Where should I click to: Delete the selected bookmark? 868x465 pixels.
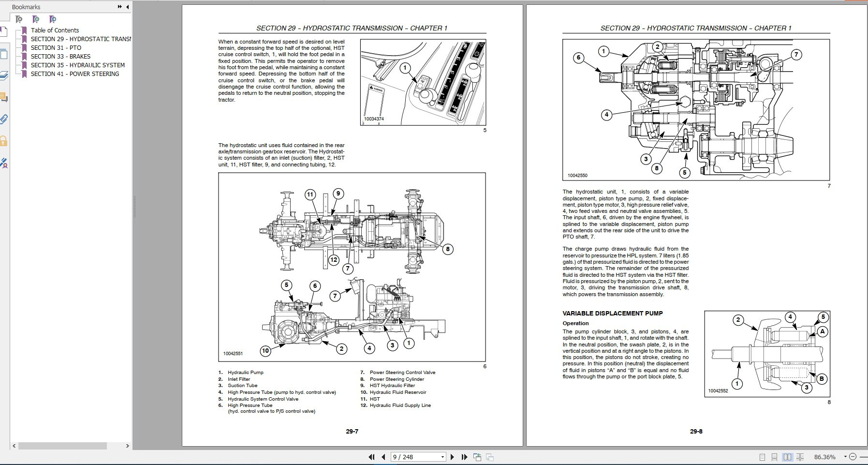(18, 20)
